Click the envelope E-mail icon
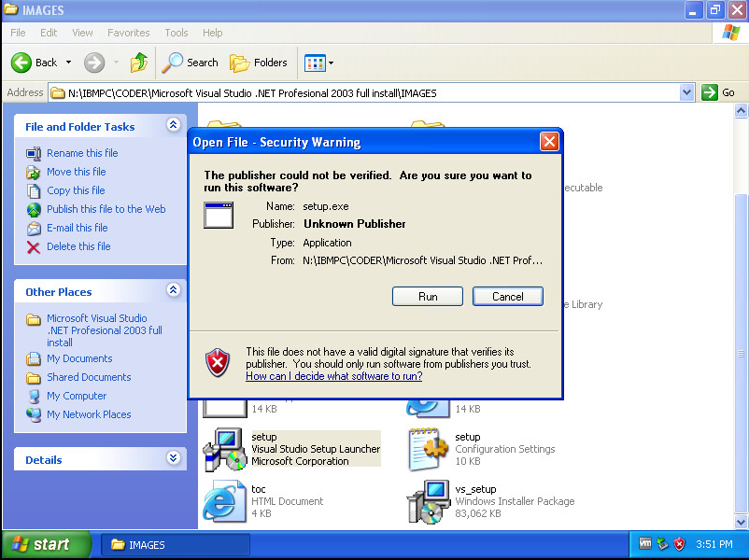Viewport: 749px width, 560px height. point(34,229)
